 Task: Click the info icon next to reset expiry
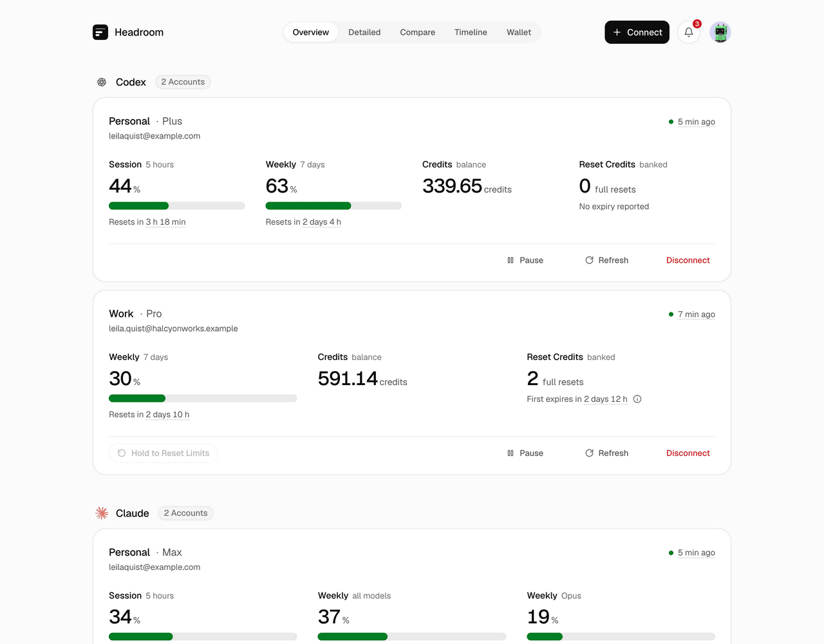pyautogui.click(x=637, y=399)
